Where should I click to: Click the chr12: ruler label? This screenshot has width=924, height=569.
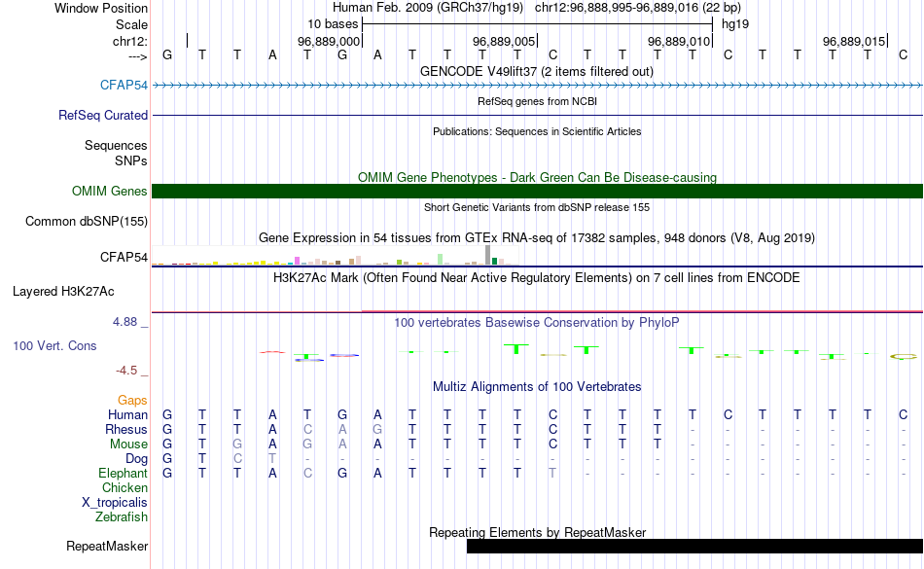pyautogui.click(x=130, y=41)
